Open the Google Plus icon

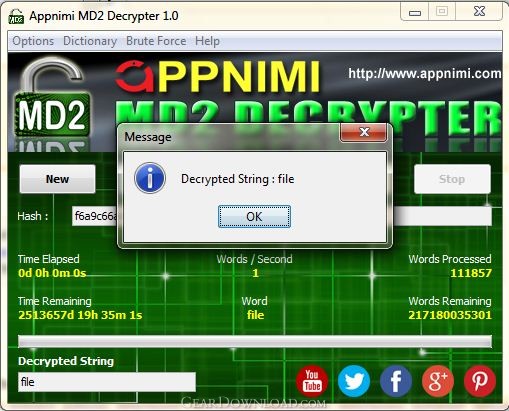[438, 381]
